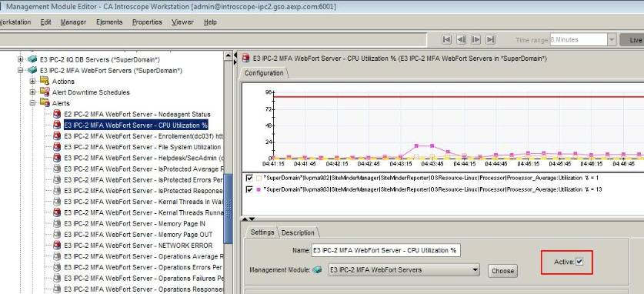Collapse the E3 IPC-2 MFA WebFort Servers node
This screenshot has width=644, height=294.
click(20, 71)
